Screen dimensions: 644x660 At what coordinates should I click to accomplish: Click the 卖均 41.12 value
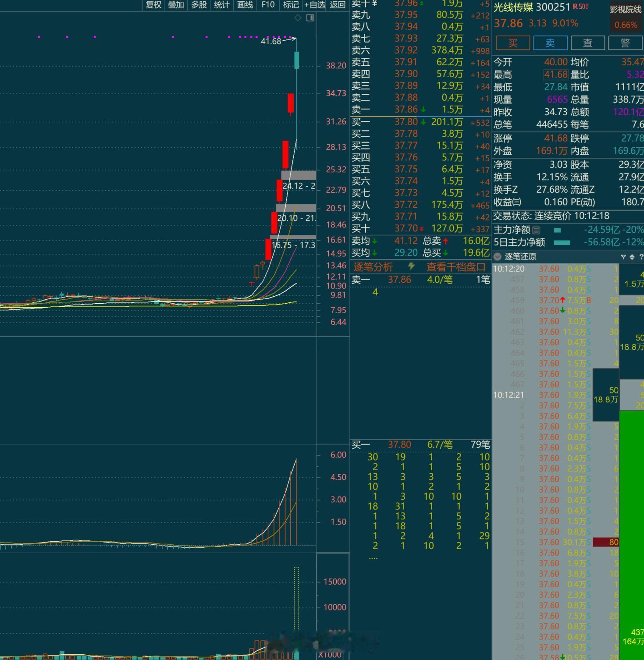click(406, 241)
